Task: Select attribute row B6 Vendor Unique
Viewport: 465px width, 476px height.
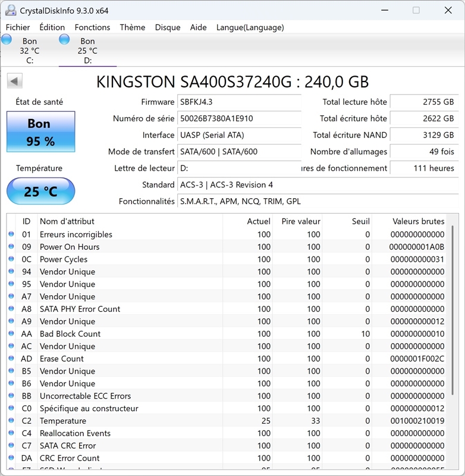Action: [x=227, y=383]
